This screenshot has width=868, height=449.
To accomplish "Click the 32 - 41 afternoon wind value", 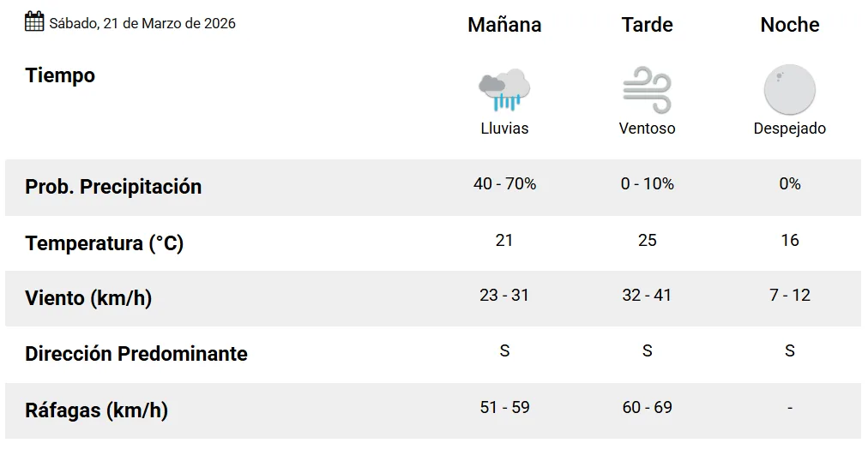I will point(647,295).
